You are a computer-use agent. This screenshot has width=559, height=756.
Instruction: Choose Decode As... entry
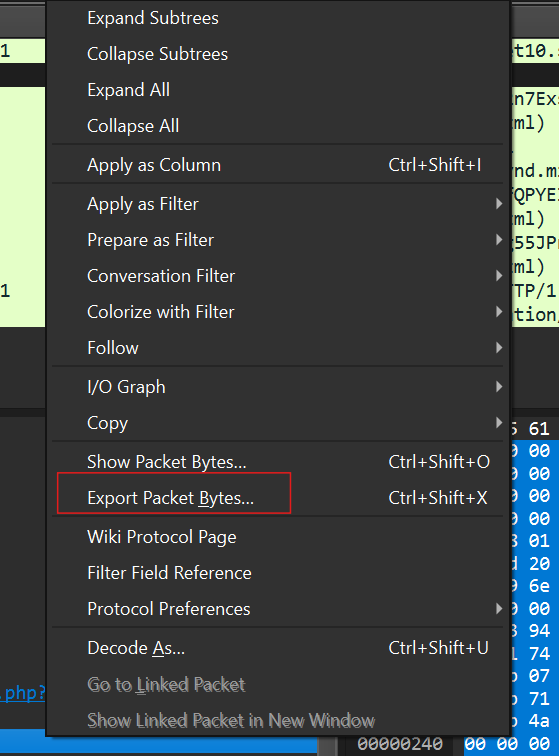point(277,648)
